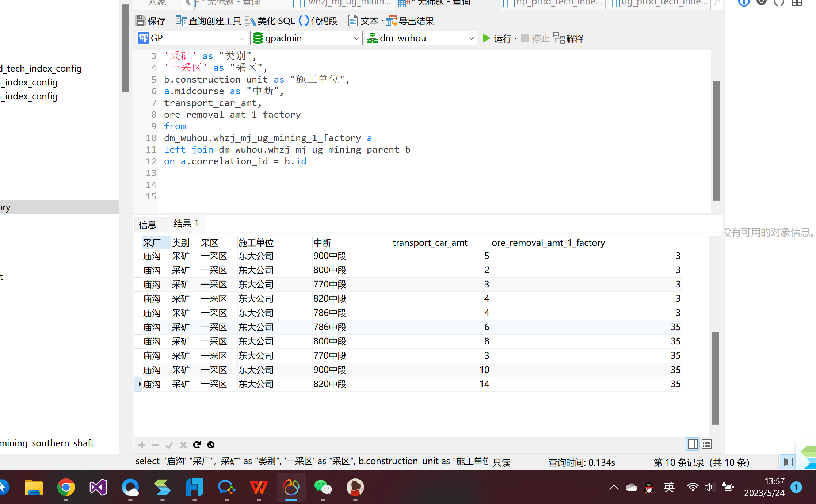Show hidden system tray icons
The width and height of the screenshot is (816, 504).
click(x=614, y=487)
